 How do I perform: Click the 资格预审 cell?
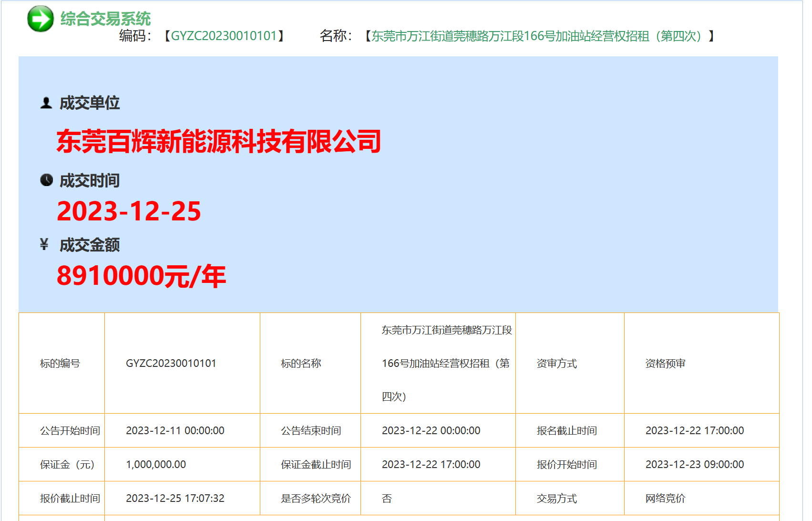(666, 364)
